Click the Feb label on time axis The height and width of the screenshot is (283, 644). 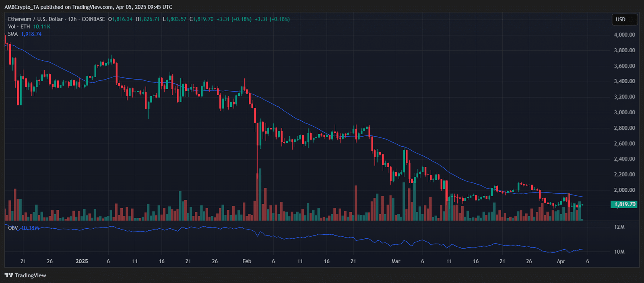pos(247,261)
